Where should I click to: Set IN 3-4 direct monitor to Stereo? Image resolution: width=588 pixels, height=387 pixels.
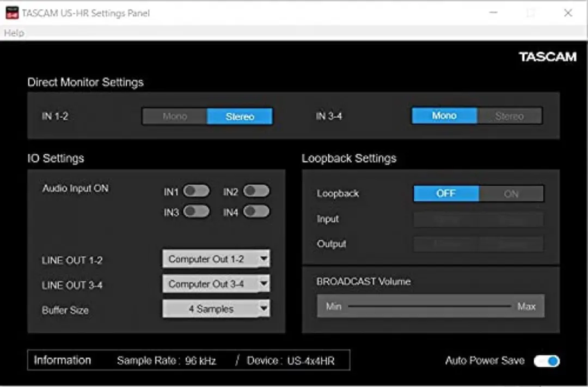point(509,116)
